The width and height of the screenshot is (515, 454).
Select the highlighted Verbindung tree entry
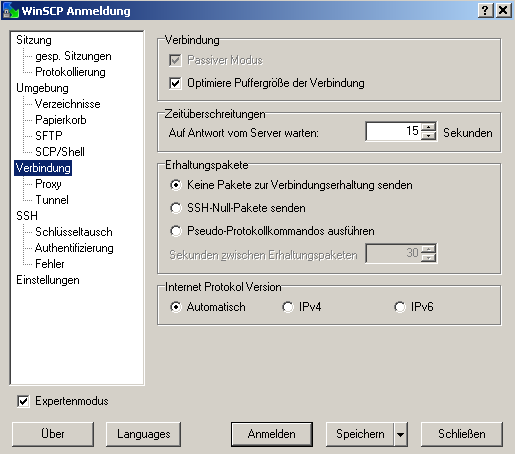pos(43,168)
